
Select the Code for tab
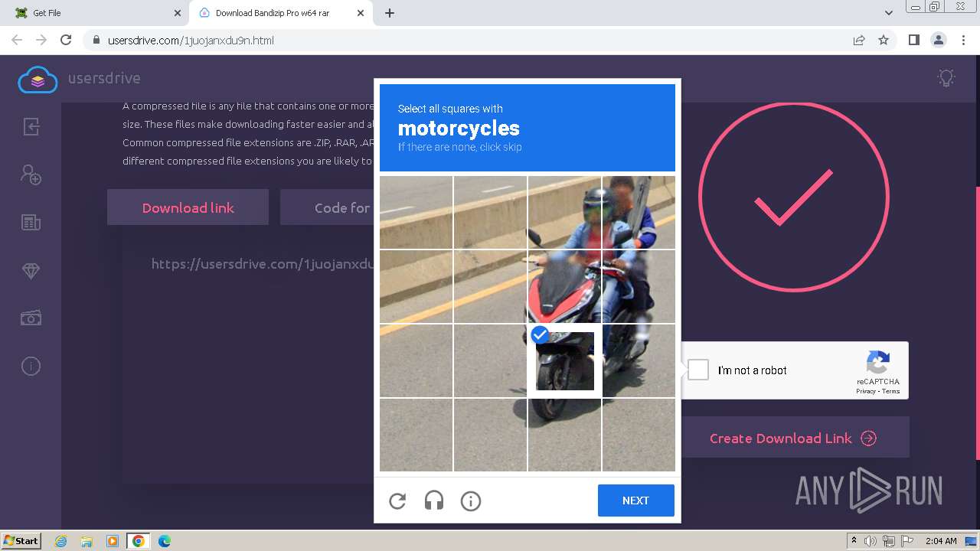coord(342,207)
